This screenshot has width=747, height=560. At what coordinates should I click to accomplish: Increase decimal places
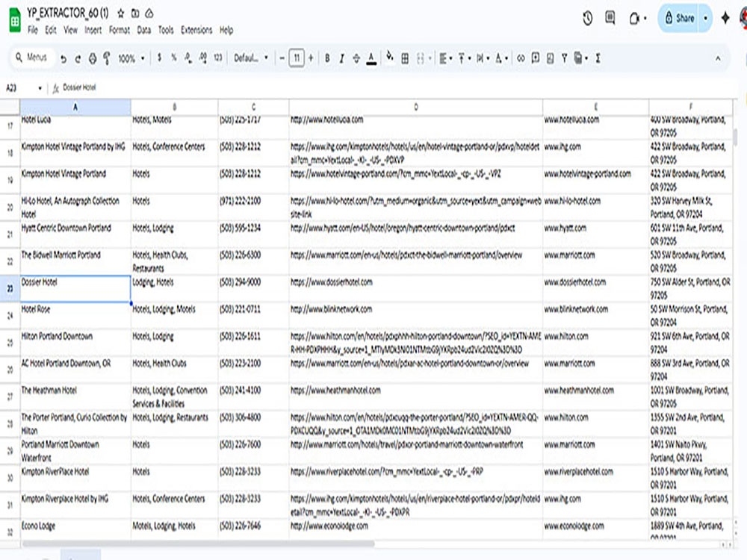pos(203,58)
